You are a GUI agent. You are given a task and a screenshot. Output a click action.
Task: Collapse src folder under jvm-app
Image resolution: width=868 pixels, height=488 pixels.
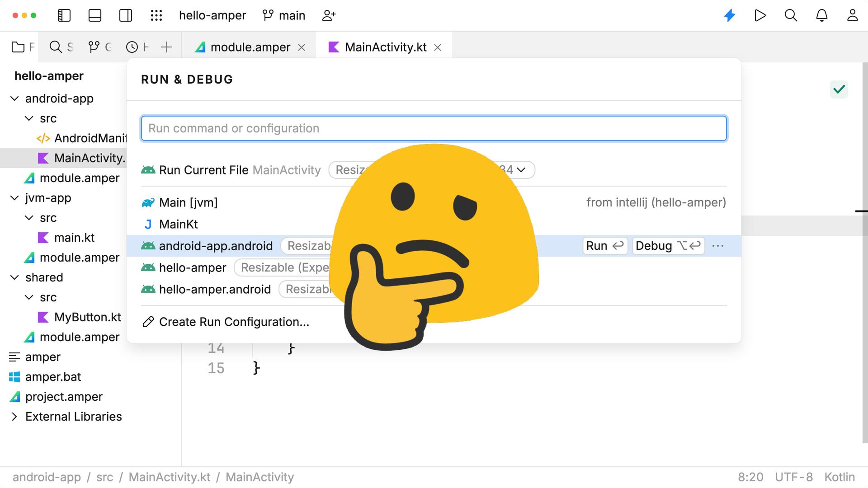click(x=29, y=218)
